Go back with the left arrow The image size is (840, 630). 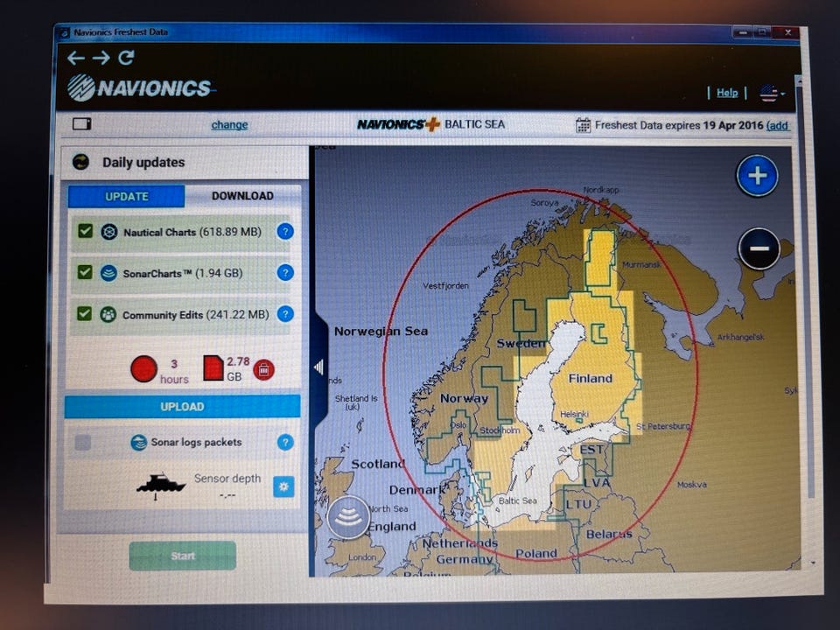click(75, 58)
